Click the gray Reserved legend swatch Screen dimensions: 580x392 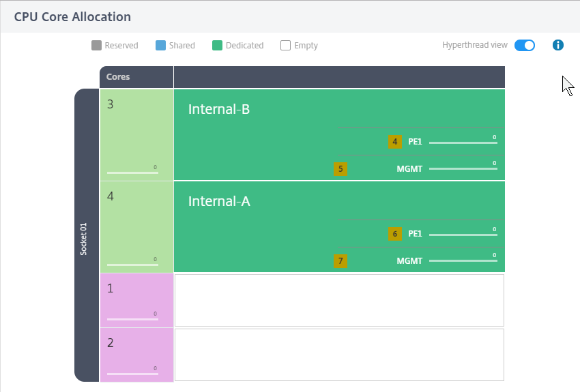click(x=96, y=46)
